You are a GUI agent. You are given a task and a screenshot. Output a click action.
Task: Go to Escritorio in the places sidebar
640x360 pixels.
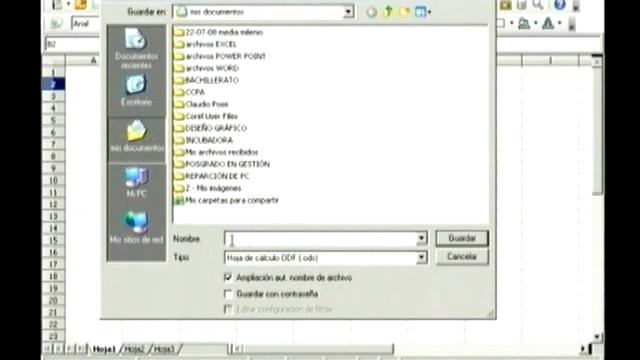[x=136, y=91]
